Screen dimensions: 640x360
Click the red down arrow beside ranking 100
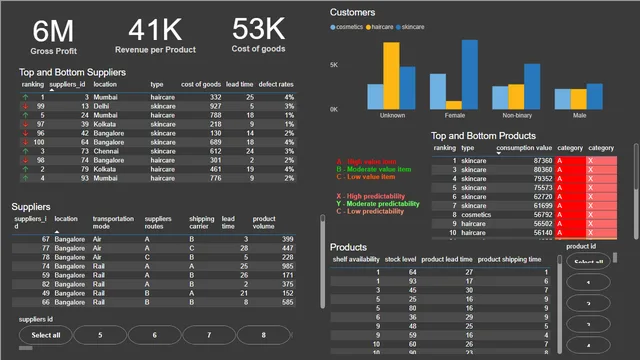pyautogui.click(x=26, y=142)
